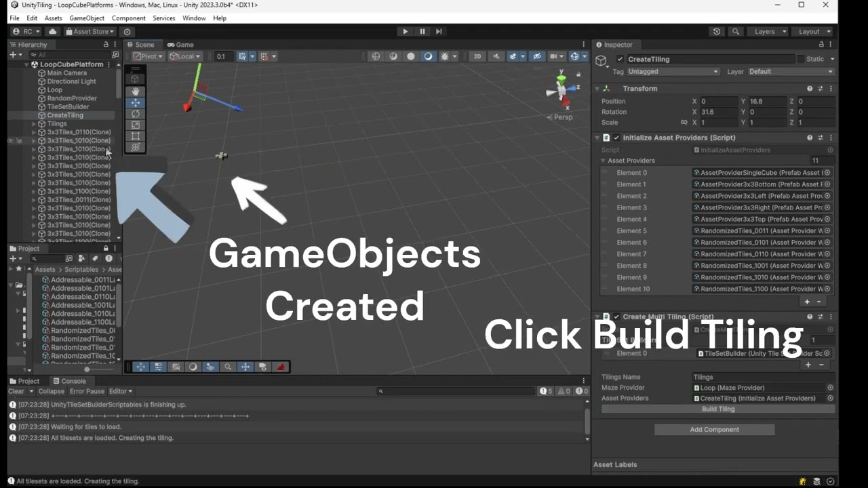868x488 pixels.
Task: Select Addressable_0011 asset in Project
Action: [x=79, y=280]
